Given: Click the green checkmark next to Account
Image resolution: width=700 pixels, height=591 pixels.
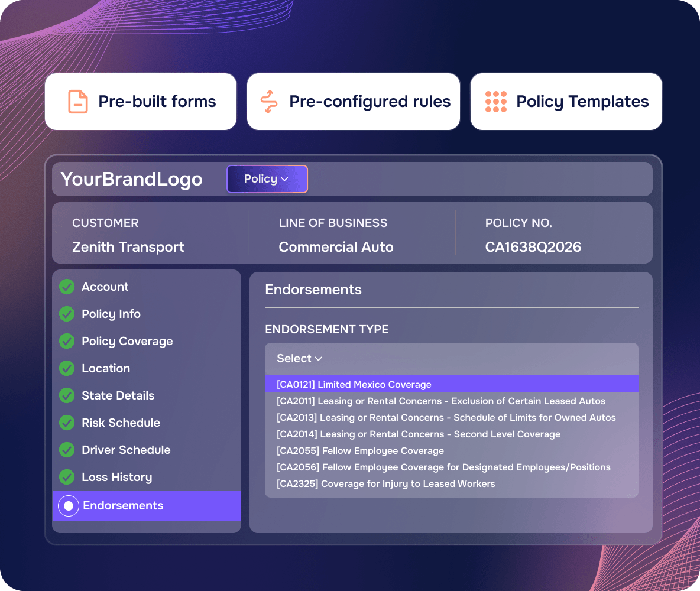Looking at the screenshot, I should pos(67,287).
